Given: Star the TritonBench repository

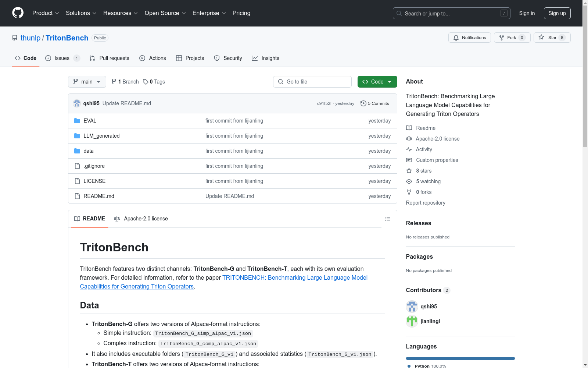Looking at the screenshot, I should point(552,38).
